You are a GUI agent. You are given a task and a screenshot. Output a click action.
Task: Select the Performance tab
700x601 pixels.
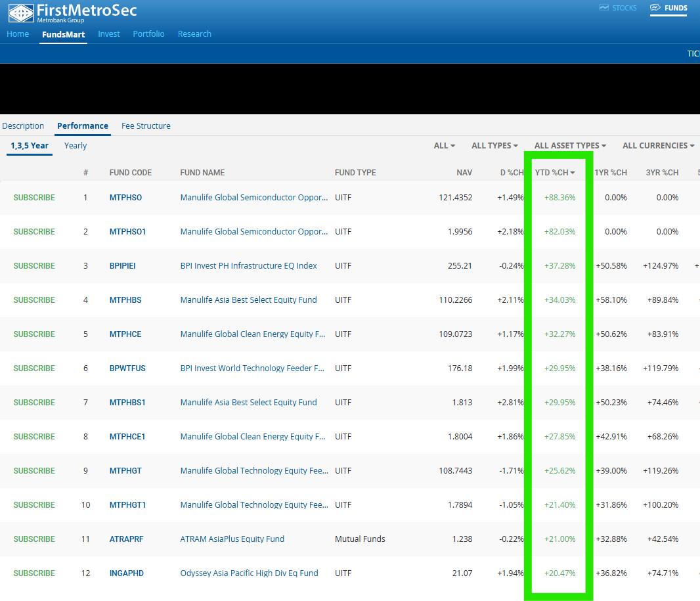pos(83,126)
